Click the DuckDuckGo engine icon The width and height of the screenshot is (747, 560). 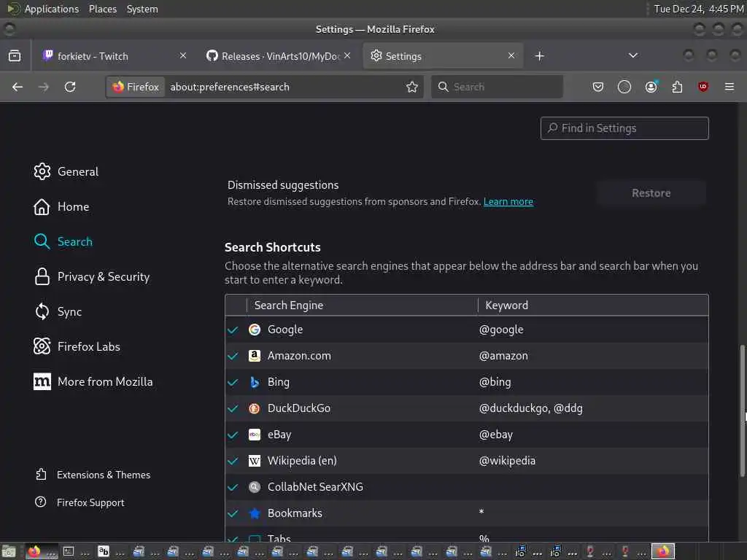[255, 408]
